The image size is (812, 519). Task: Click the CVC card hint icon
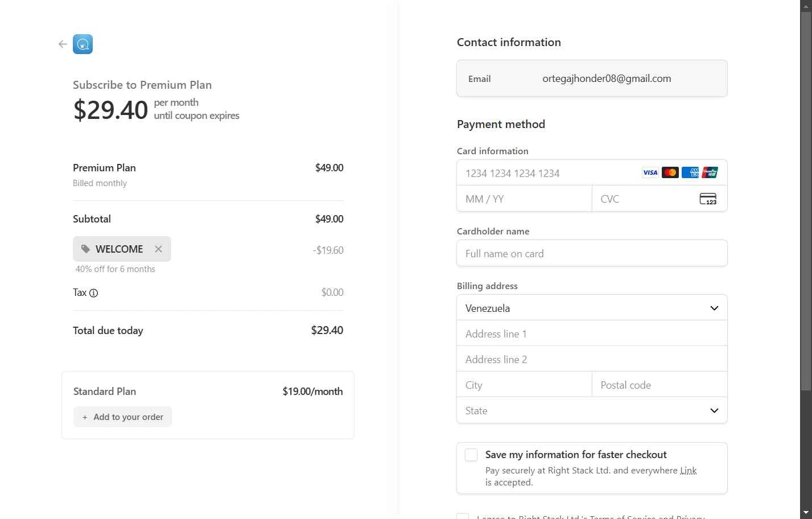(708, 199)
